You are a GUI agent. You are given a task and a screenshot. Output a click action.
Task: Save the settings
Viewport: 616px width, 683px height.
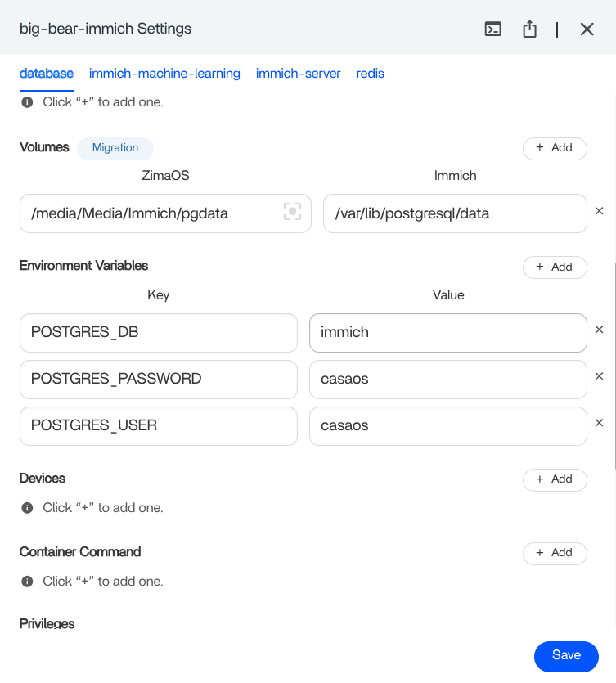point(566,655)
